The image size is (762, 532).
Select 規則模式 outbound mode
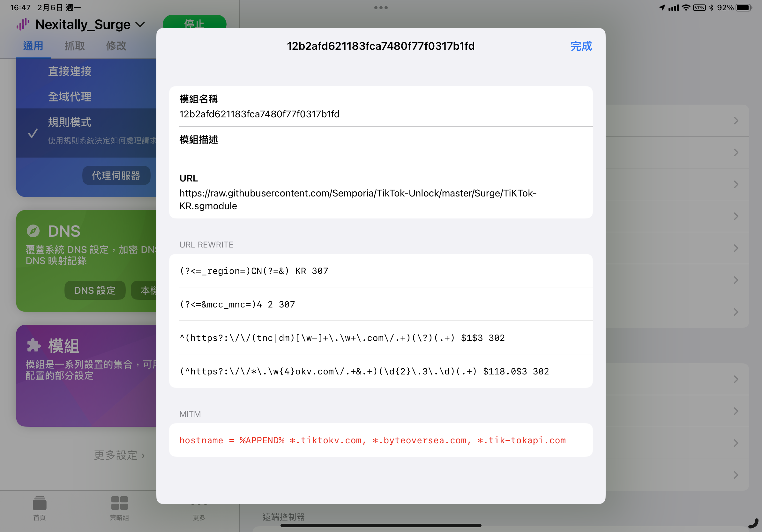86,133
